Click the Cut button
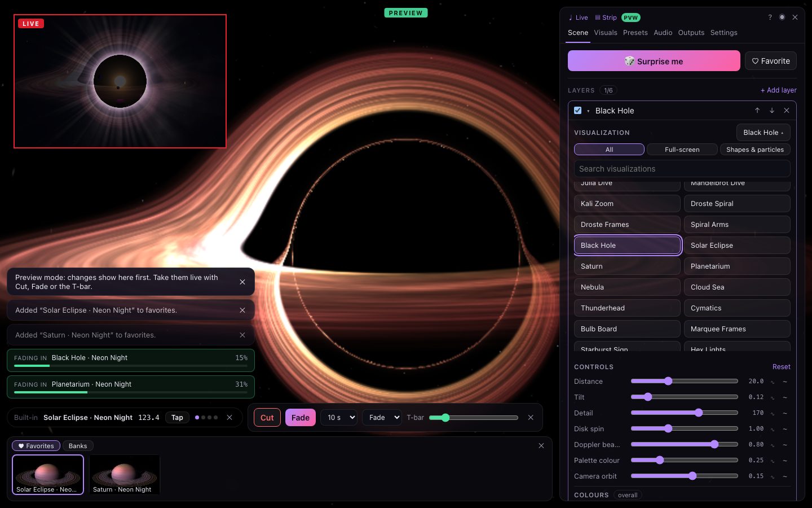The image size is (812, 508). coord(267,418)
